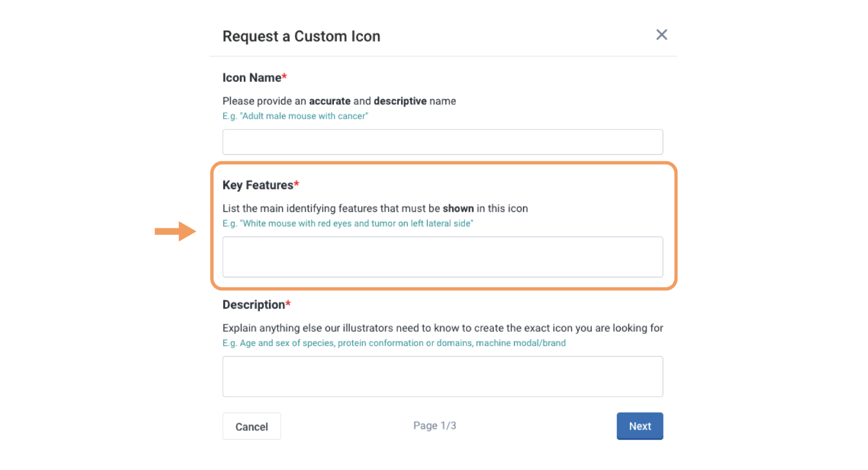Click the "Adult male mouse with cancer" example
Viewport: 868px width, 470px height.
click(295, 116)
